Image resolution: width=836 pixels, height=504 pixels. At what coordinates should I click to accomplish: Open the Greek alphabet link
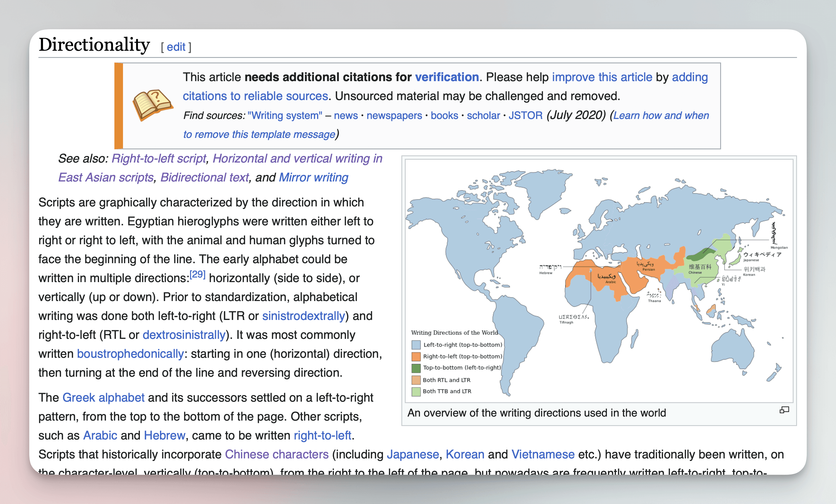103,397
